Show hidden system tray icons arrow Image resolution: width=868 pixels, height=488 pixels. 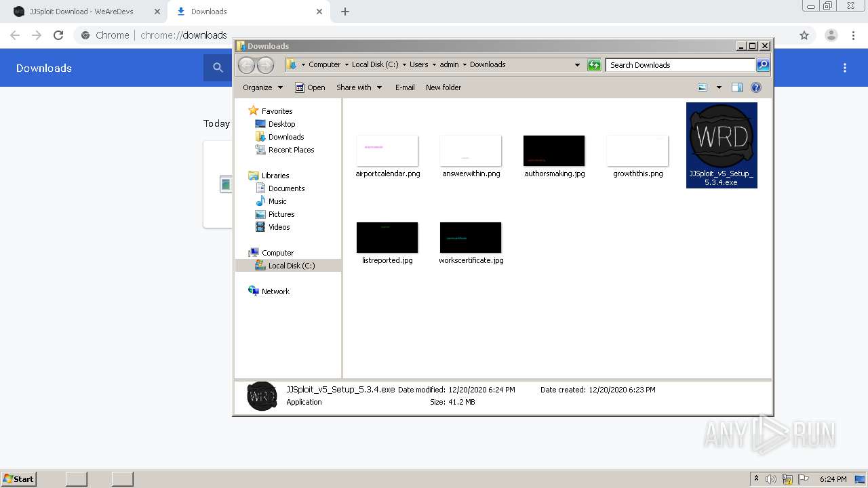coord(756,479)
